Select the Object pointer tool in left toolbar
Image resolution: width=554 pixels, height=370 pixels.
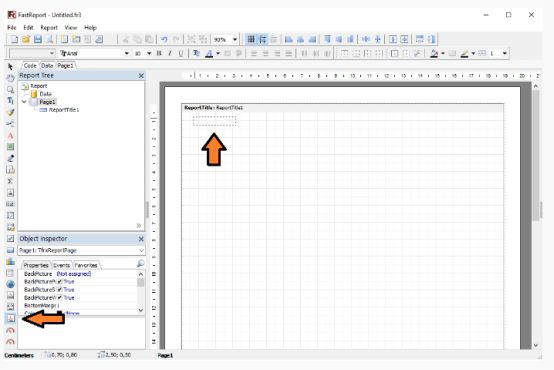click(10, 66)
